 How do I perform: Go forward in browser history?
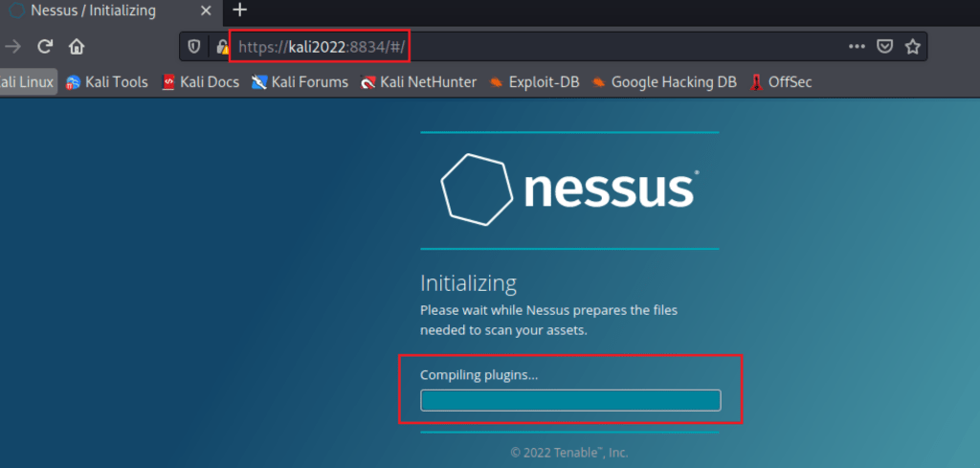pos(12,47)
